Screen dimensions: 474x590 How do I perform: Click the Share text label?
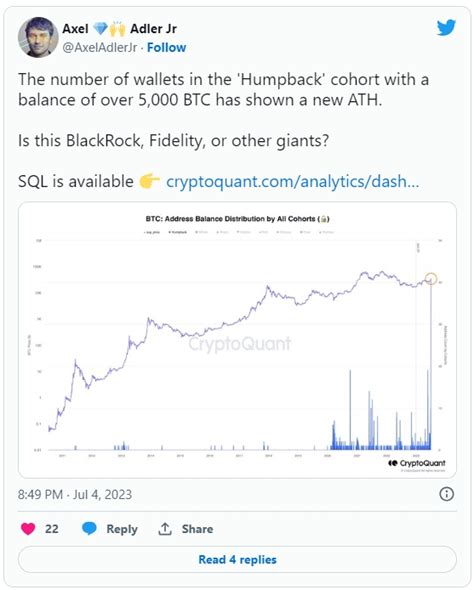pyautogui.click(x=198, y=529)
